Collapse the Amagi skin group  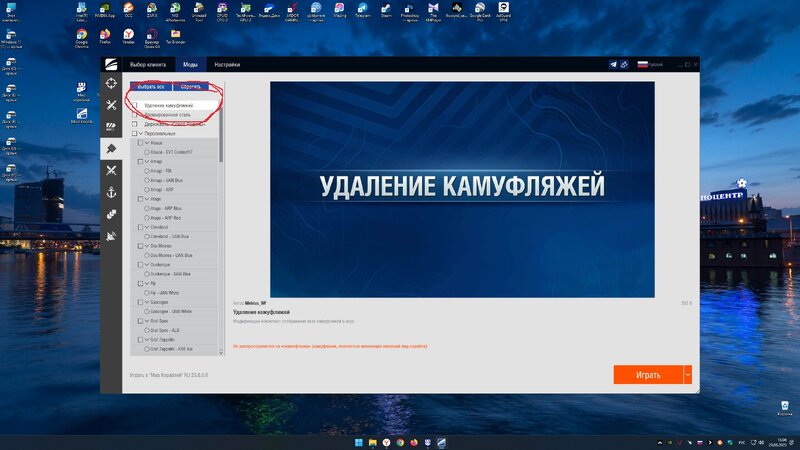(149, 161)
